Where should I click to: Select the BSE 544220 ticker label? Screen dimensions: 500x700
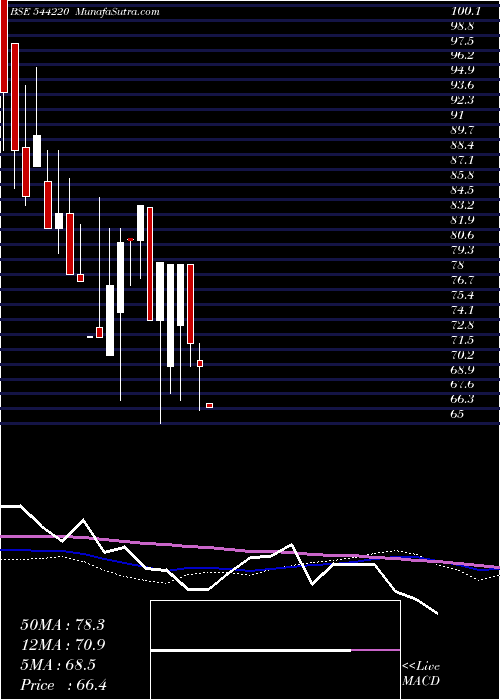point(39,12)
